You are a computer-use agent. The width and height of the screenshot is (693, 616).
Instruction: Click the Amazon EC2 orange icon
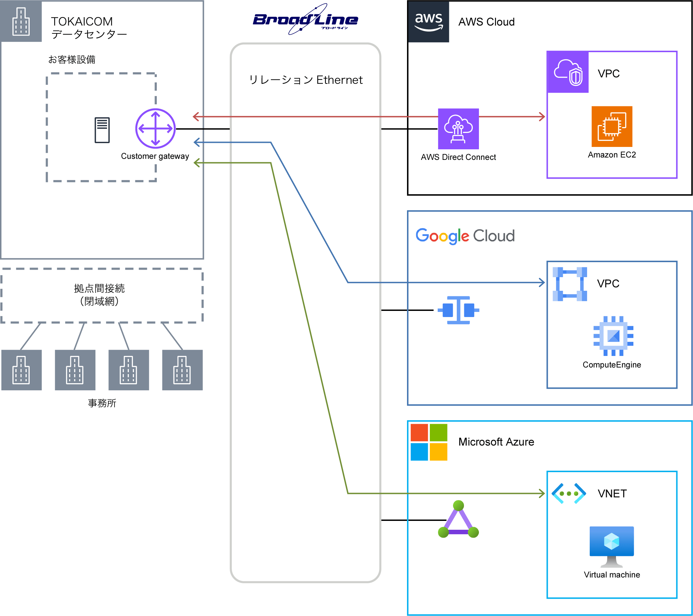click(612, 126)
